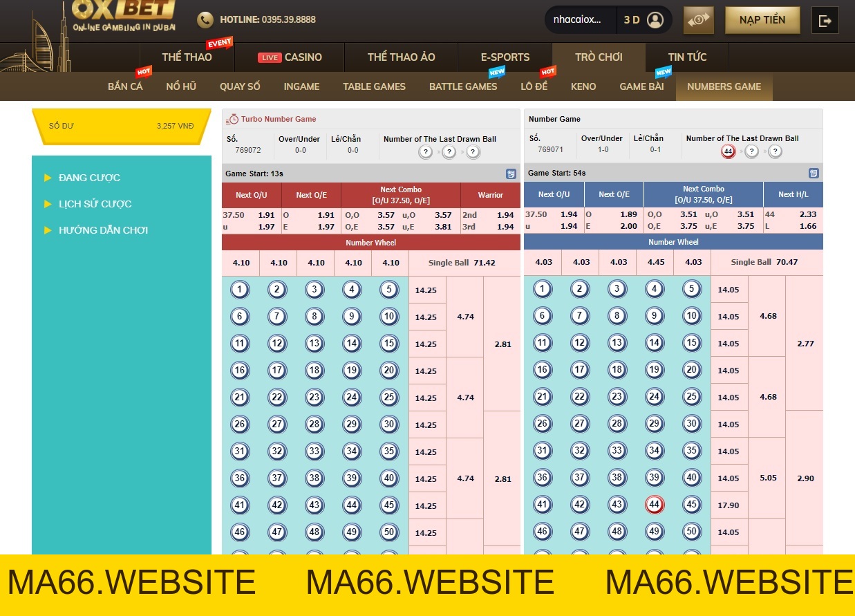Switch to NỔ HŨ tab
The height and width of the screenshot is (616, 855).
181,86
